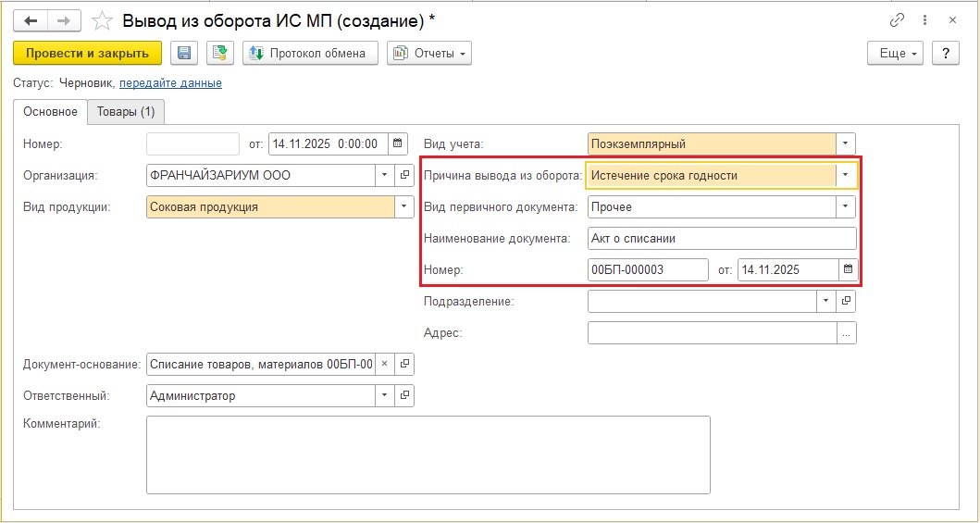Expand the Вид учета dropdown
The height and width of the screenshot is (523, 980).
tap(846, 143)
